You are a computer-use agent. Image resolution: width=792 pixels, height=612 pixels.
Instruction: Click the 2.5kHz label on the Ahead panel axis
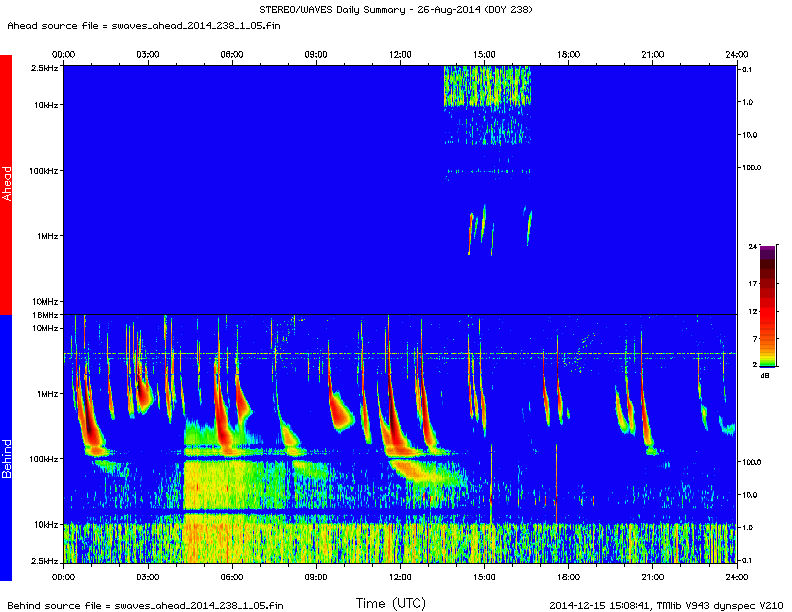(44, 68)
